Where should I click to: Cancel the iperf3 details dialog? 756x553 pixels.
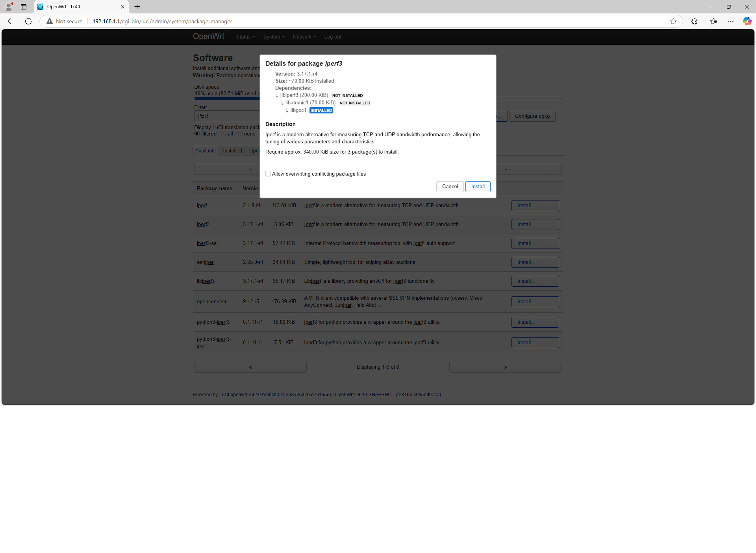(x=450, y=187)
